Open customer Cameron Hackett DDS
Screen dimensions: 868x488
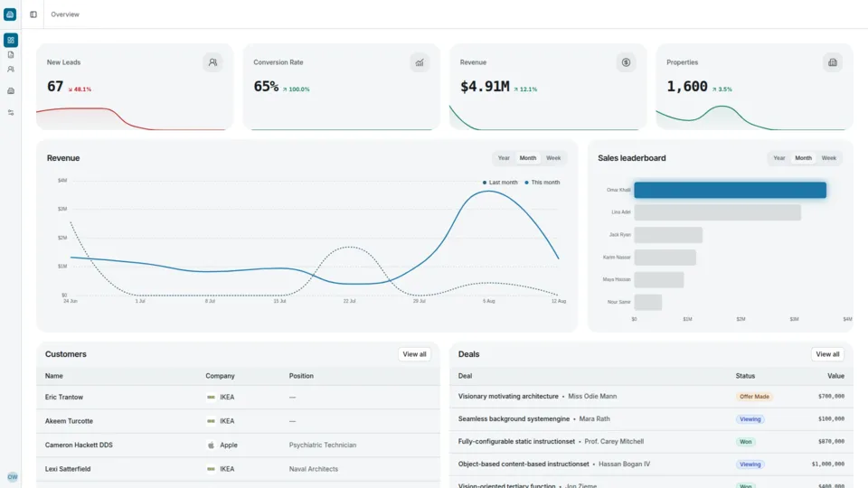click(79, 445)
